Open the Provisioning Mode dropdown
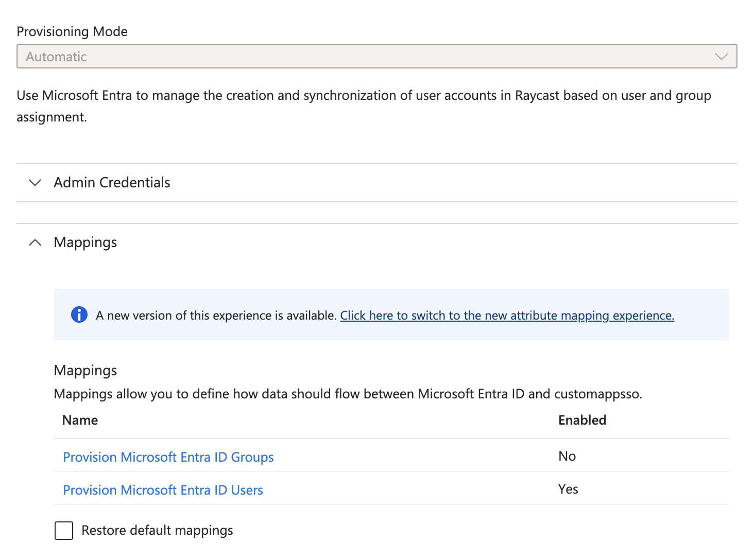The height and width of the screenshot is (560, 755). 376,56
